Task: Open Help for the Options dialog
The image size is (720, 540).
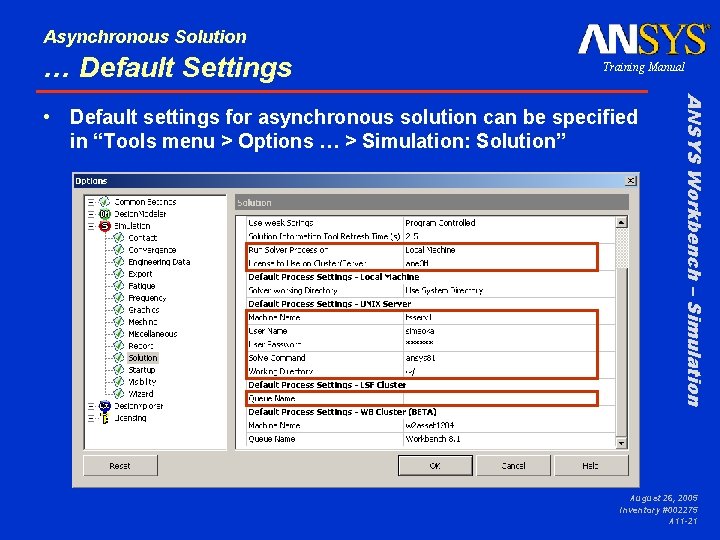Action: [x=591, y=466]
